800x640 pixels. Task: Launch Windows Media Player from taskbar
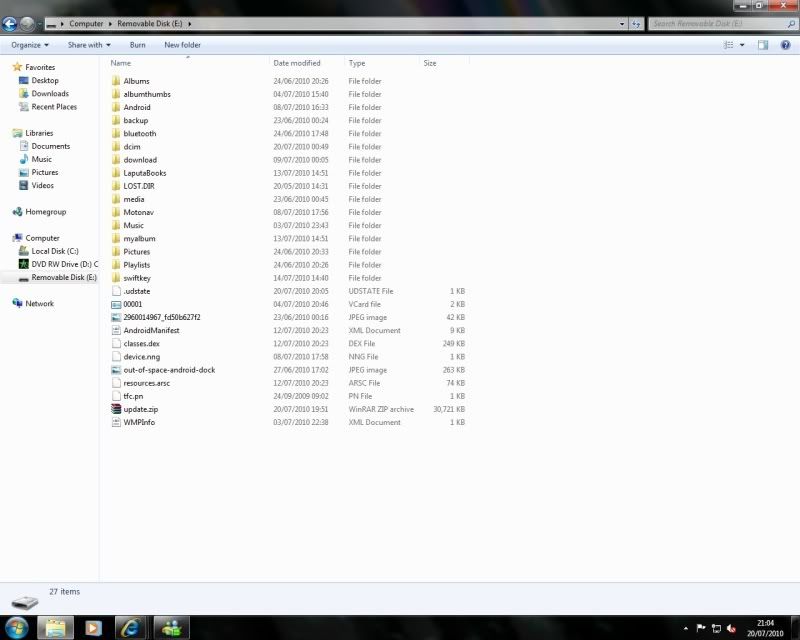(93, 627)
